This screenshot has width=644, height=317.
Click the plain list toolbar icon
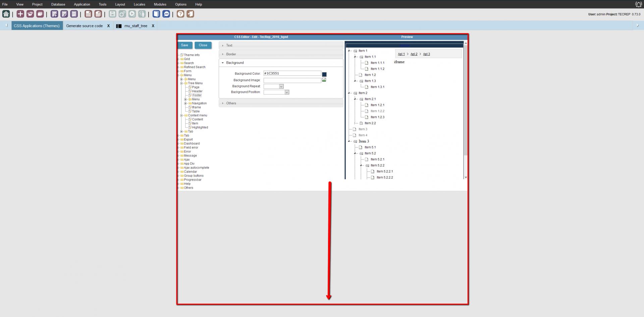point(74,14)
